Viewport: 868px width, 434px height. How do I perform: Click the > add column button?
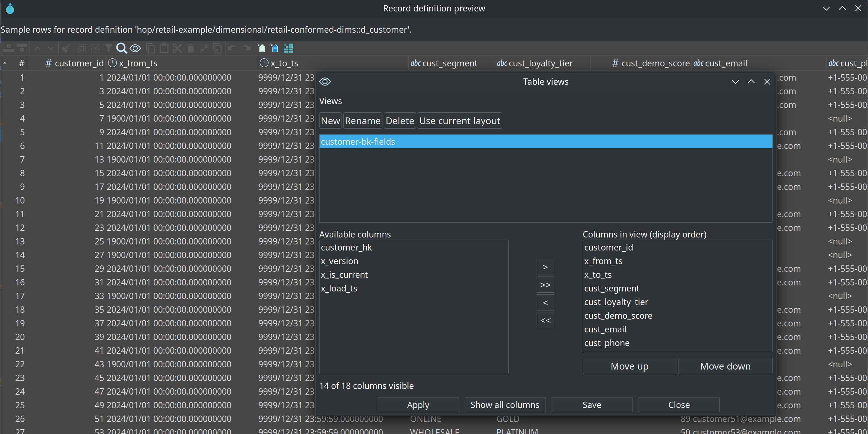tap(545, 267)
